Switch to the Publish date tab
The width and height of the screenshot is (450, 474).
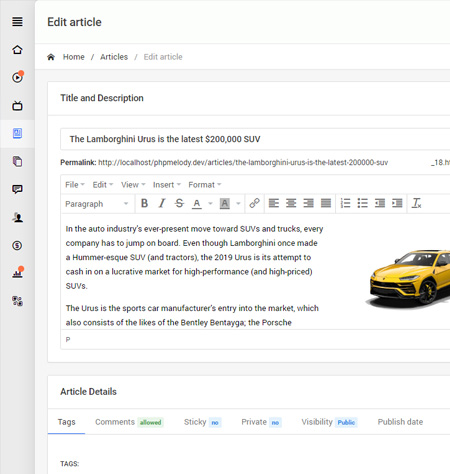(400, 422)
